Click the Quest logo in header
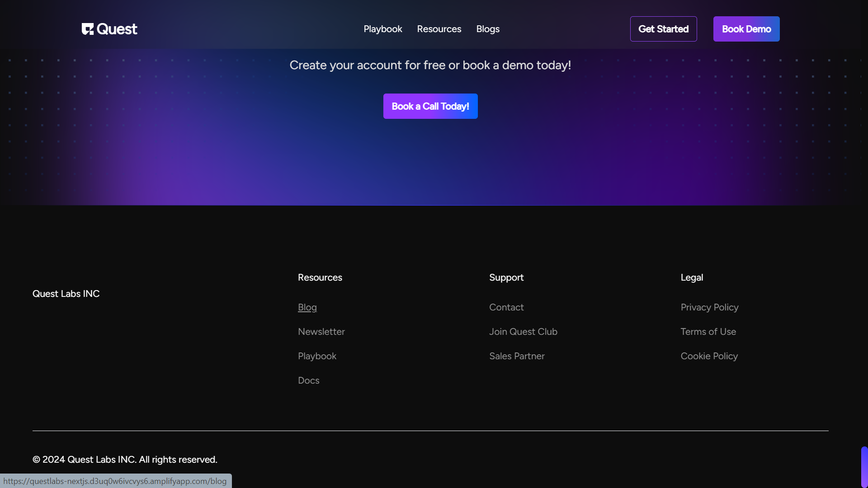This screenshot has height=488, width=868. [x=109, y=29]
